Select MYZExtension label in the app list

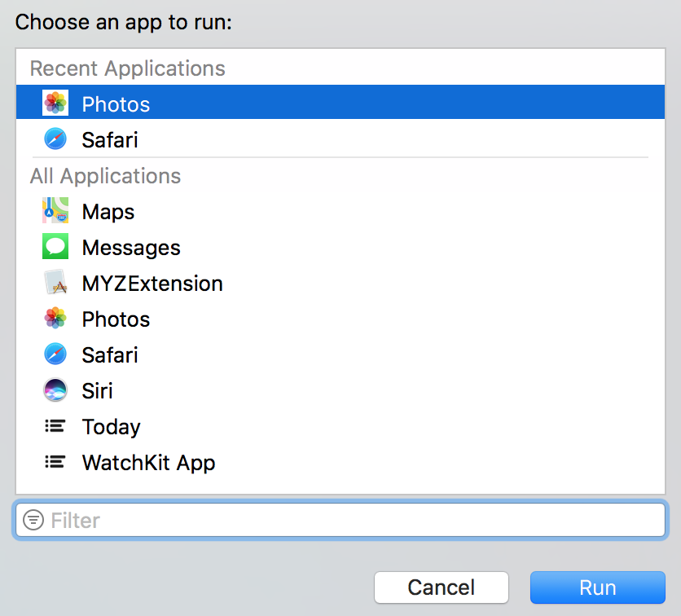click(x=152, y=284)
